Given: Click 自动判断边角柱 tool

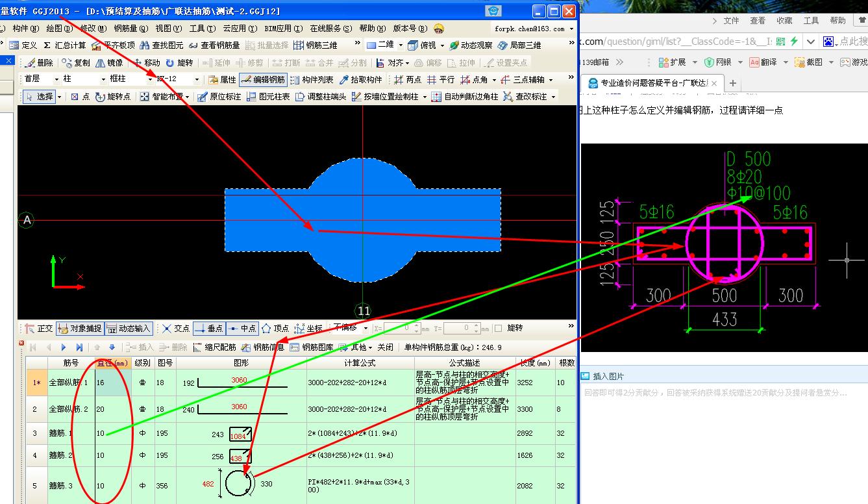Looking at the screenshot, I should click(x=465, y=97).
